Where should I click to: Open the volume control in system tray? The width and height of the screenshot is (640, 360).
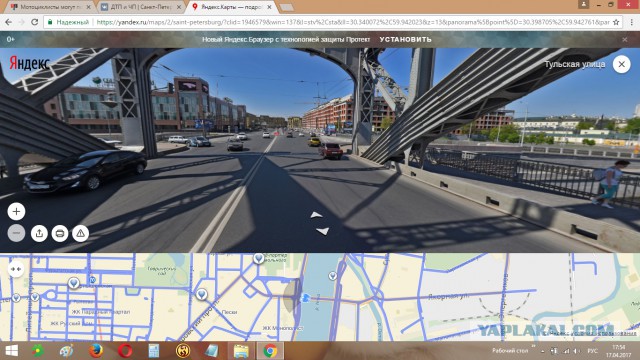pyautogui.click(x=576, y=351)
